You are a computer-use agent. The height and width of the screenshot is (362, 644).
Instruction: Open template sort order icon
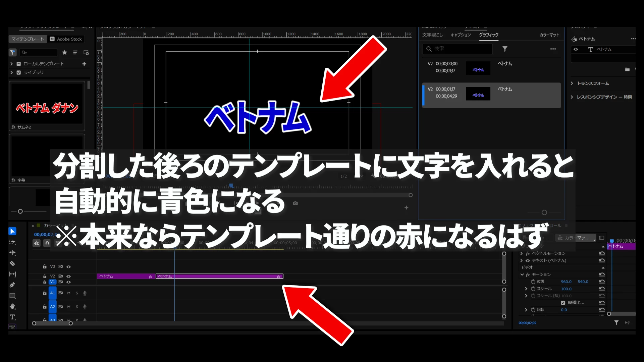[x=75, y=52]
